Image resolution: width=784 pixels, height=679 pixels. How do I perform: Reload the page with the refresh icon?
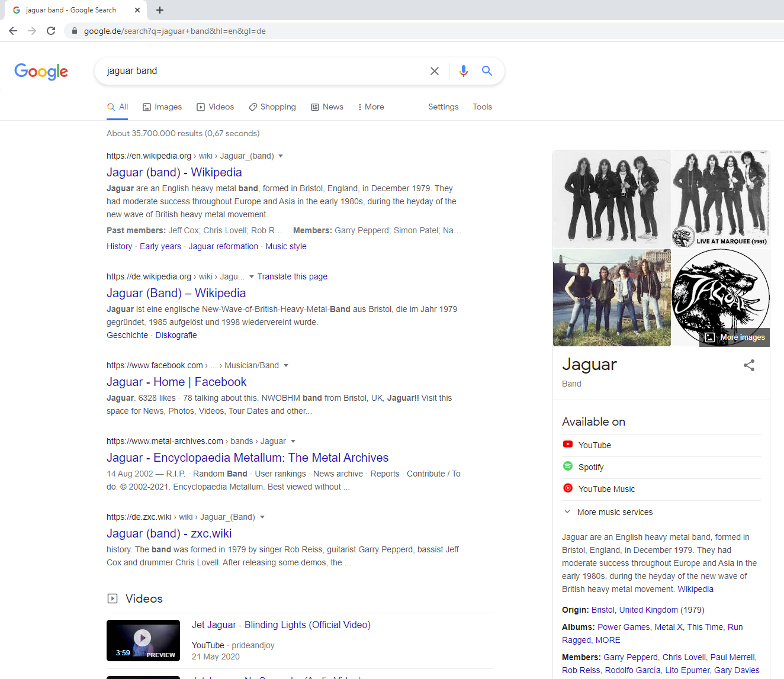(x=51, y=31)
